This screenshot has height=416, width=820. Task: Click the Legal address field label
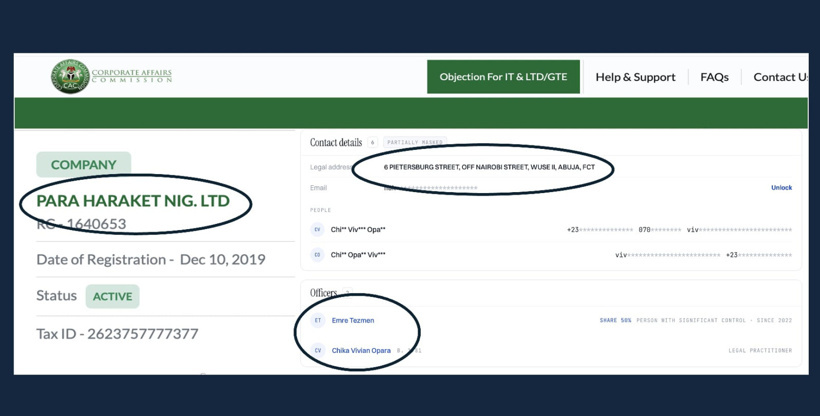(x=331, y=167)
